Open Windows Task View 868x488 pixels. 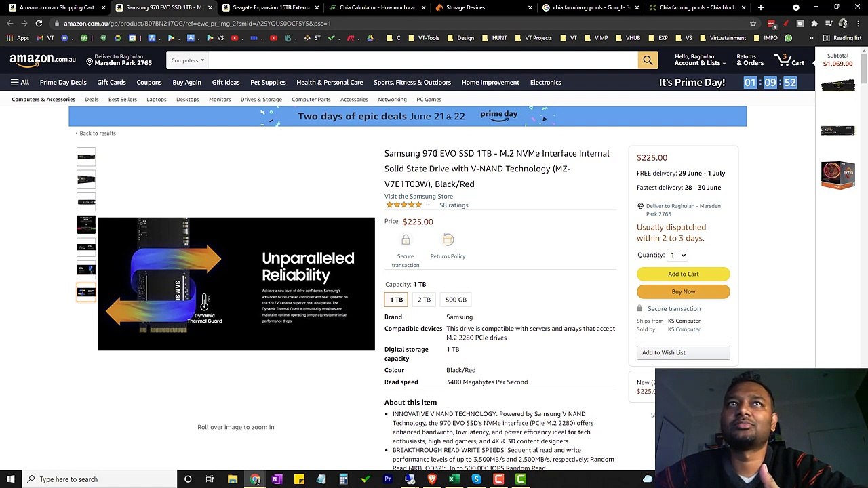pyautogui.click(x=210, y=479)
